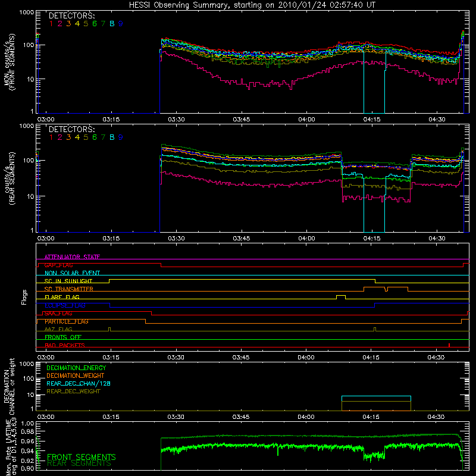Select detector number 5 in the front segments legend
Image resolution: width=476 pixels, height=476 pixels.
[x=86, y=24]
